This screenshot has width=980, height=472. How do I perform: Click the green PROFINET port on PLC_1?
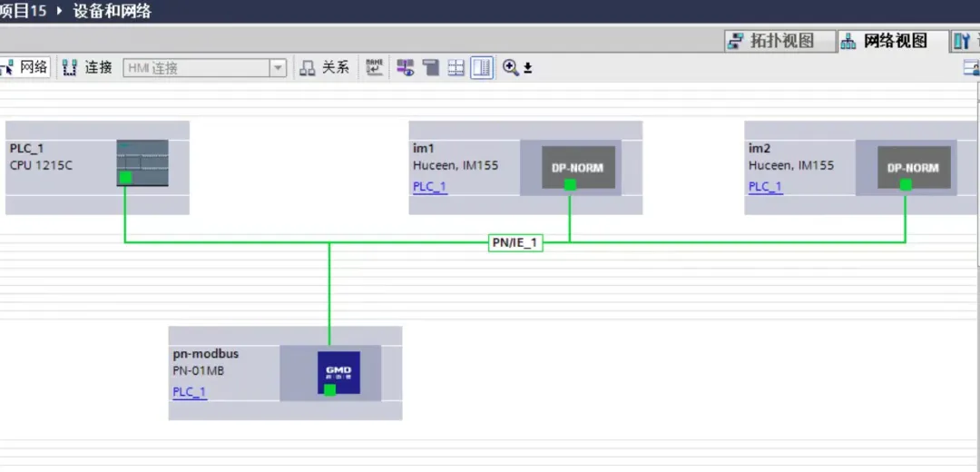click(126, 178)
